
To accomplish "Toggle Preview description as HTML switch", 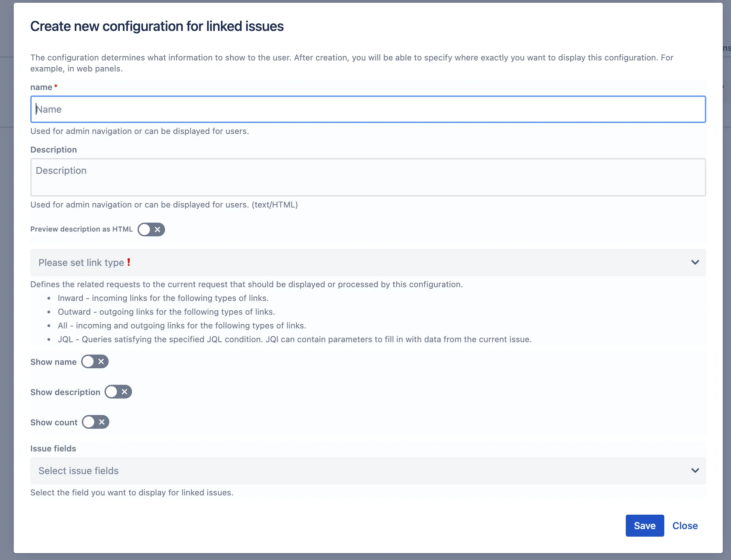I will pyautogui.click(x=151, y=229).
